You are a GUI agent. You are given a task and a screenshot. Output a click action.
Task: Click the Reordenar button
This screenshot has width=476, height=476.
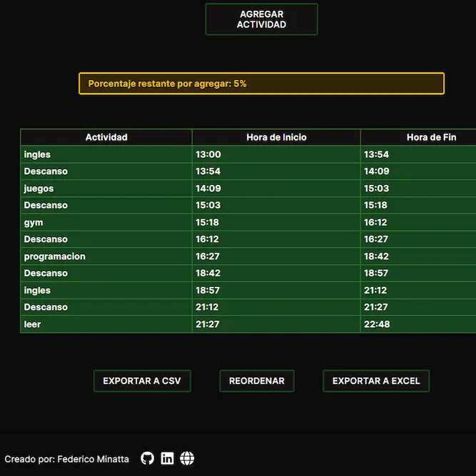257,380
